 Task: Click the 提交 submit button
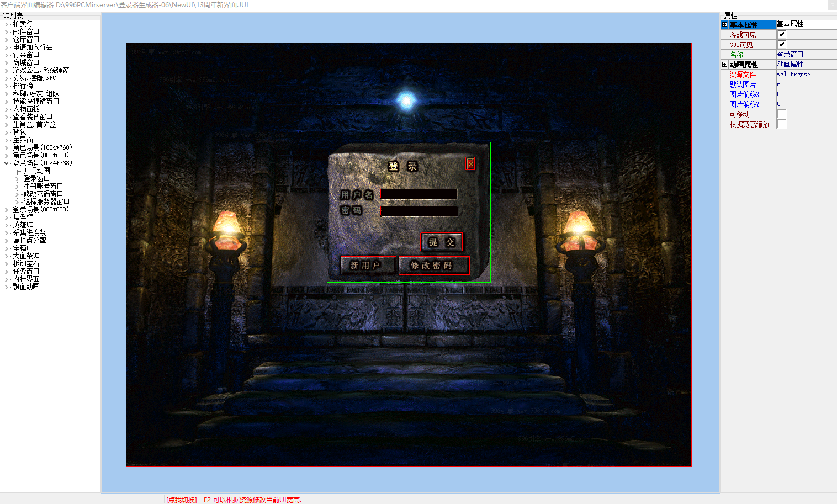coord(441,242)
